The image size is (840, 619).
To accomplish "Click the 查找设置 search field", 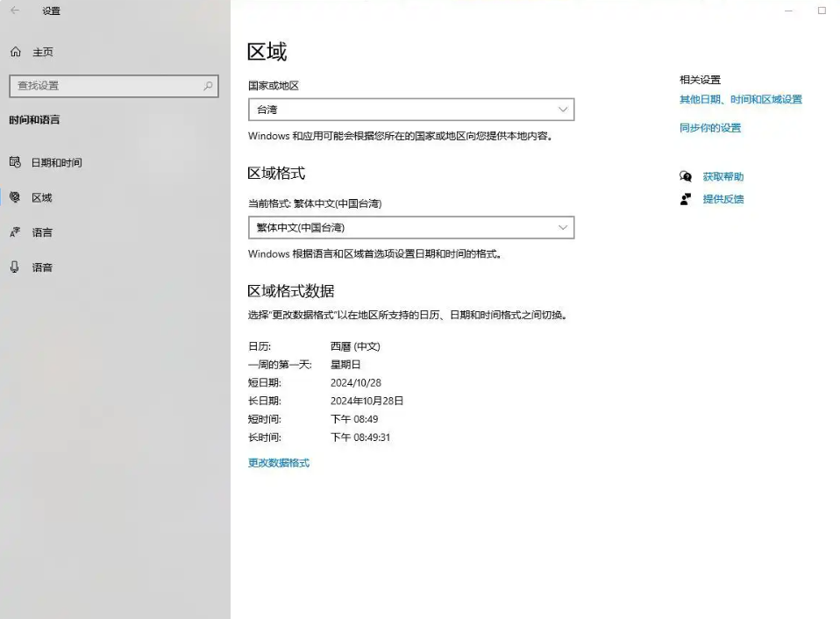I will coord(114,86).
